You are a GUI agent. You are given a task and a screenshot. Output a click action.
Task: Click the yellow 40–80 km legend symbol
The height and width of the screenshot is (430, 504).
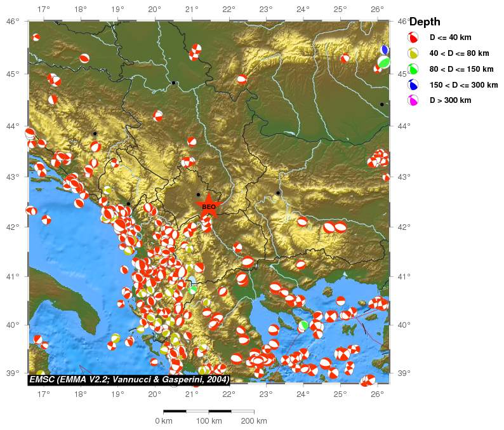tap(413, 53)
